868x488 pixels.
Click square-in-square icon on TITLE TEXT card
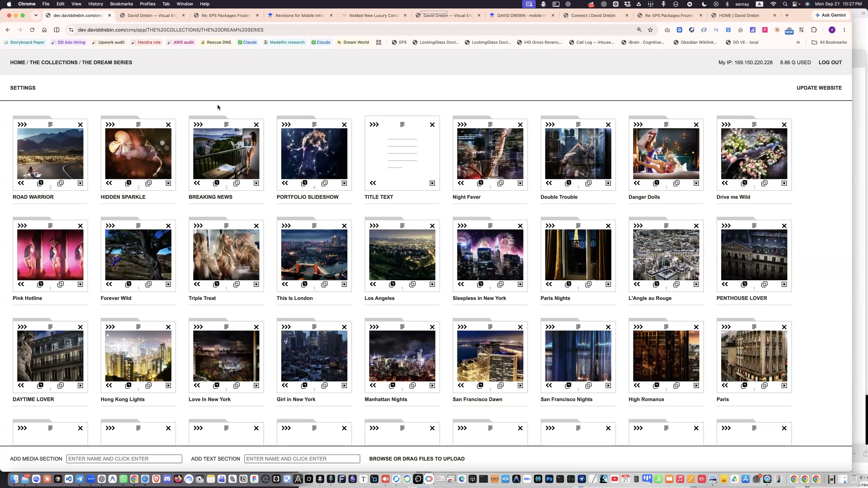(x=432, y=183)
